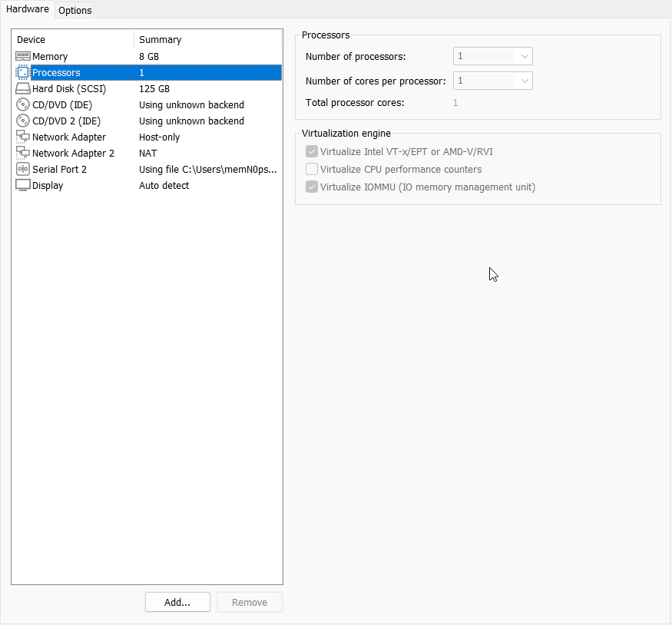Click the Display monitor icon
The width and height of the screenshot is (672, 625).
(22, 185)
